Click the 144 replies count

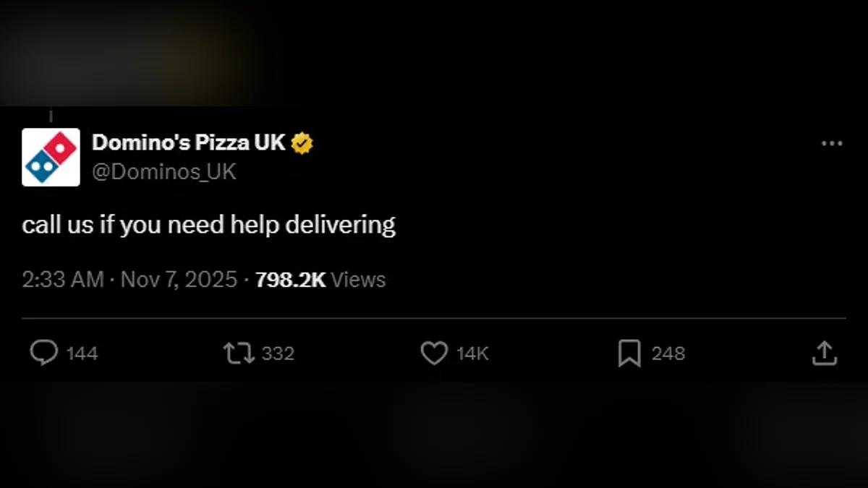[x=82, y=354]
